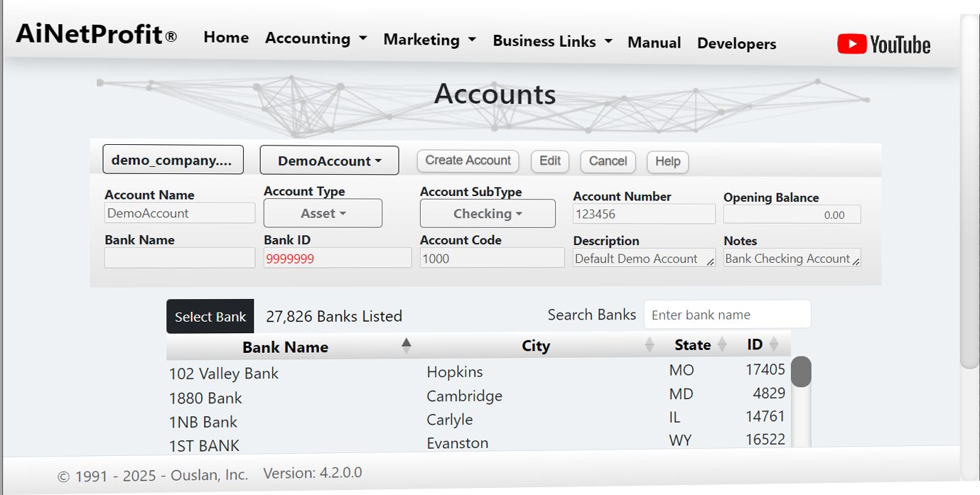
Task: Click the ID value 16522
Action: 765,440
